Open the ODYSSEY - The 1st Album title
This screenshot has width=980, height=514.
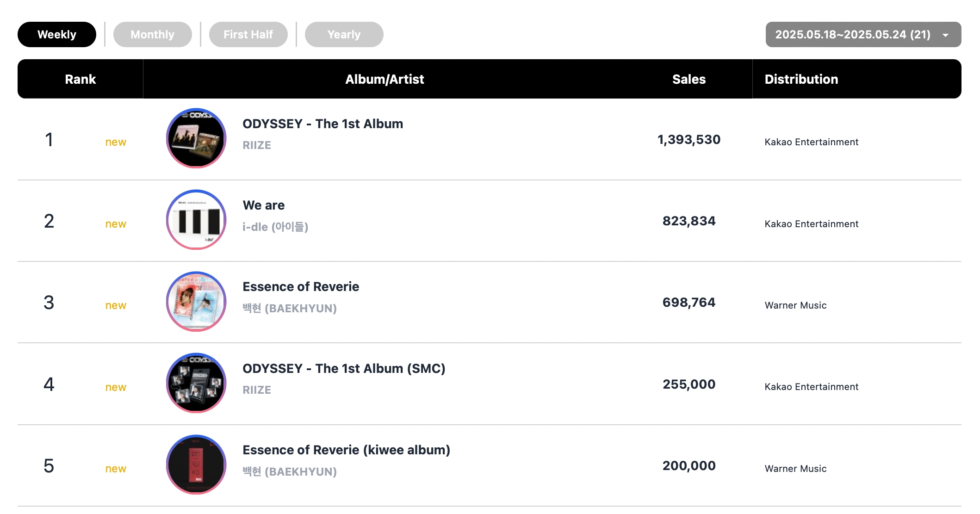pos(323,124)
